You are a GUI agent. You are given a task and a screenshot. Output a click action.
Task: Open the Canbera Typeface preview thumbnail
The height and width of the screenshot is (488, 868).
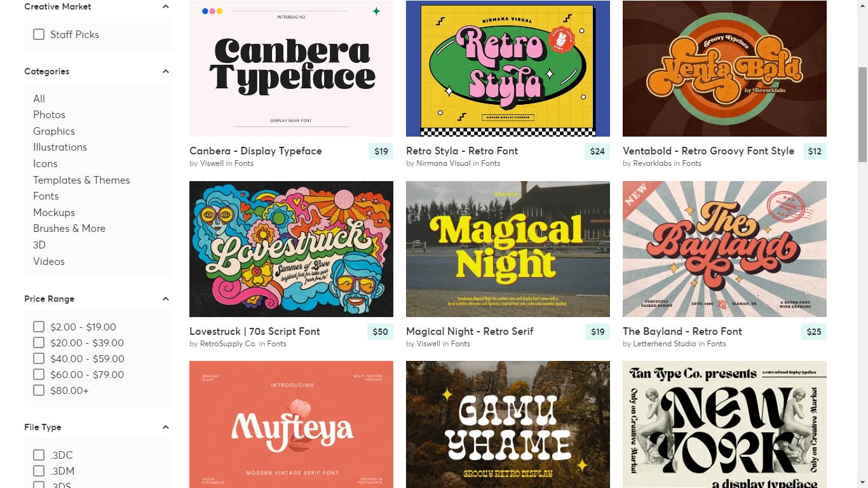pos(291,69)
